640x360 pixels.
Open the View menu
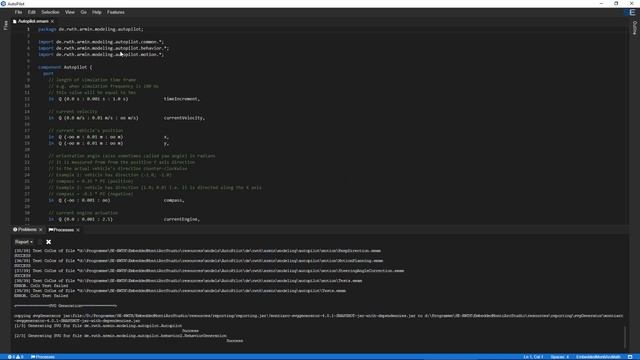pyautogui.click(x=70, y=12)
